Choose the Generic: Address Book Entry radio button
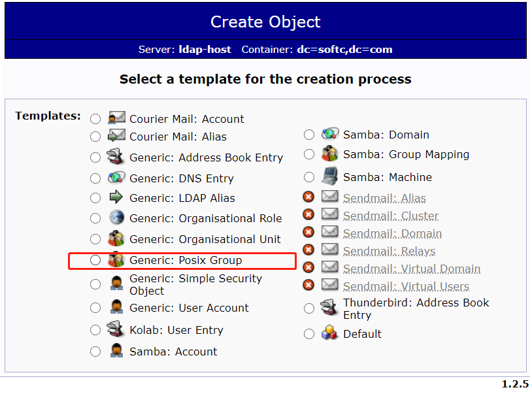 (95, 158)
